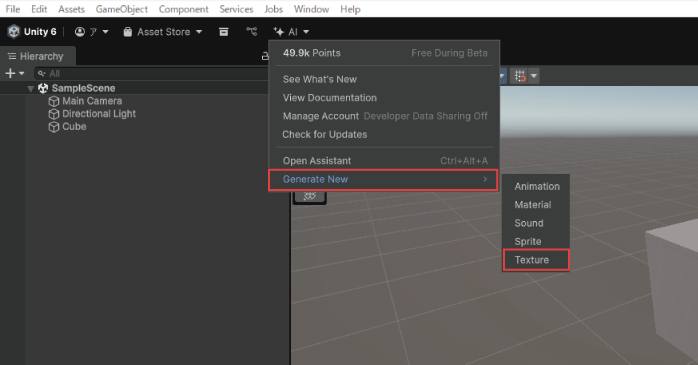Open the grid snapping dropdown arrow
Screen dimensions: 698x365
(534, 76)
